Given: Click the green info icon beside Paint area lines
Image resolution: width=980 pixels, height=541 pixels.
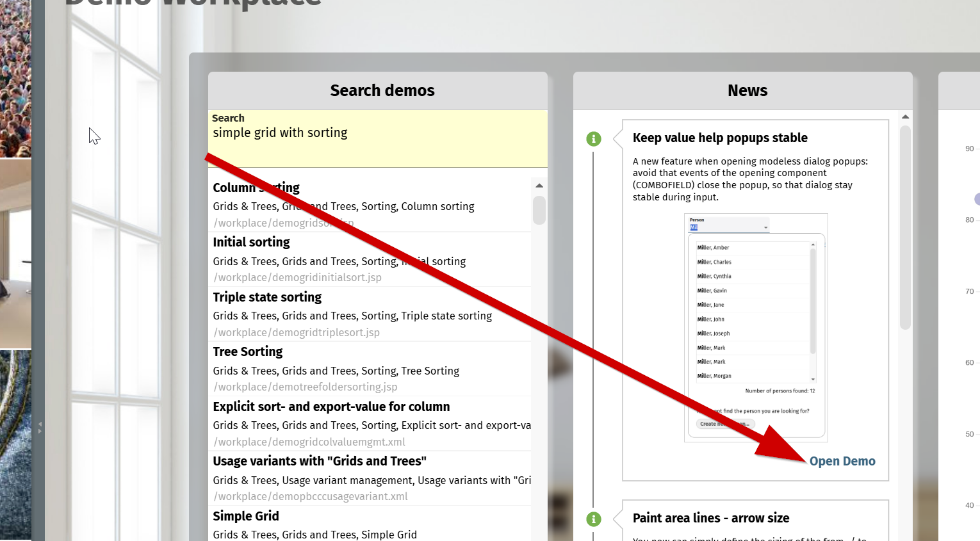Looking at the screenshot, I should (594, 519).
